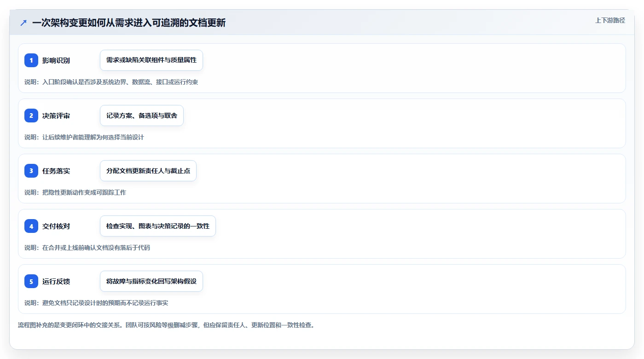Select the 影响识别 step label
Image resolution: width=644 pixels, height=359 pixels.
click(x=56, y=60)
